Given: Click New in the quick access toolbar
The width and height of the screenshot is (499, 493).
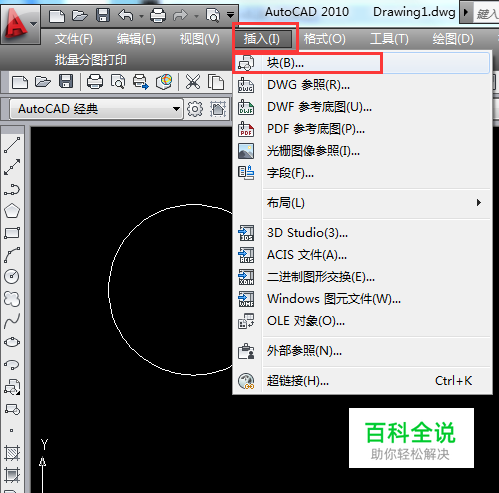Looking at the screenshot, I should (57, 15).
